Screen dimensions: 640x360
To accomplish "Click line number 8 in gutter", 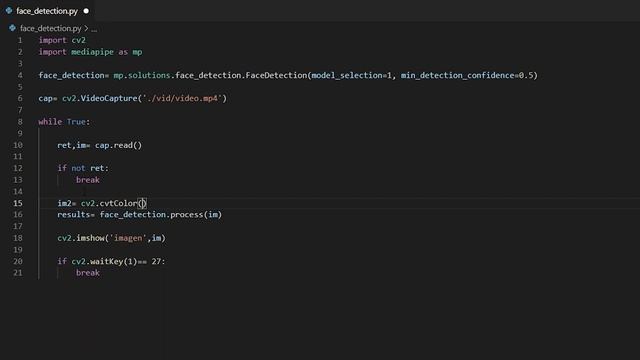I will [20, 122].
